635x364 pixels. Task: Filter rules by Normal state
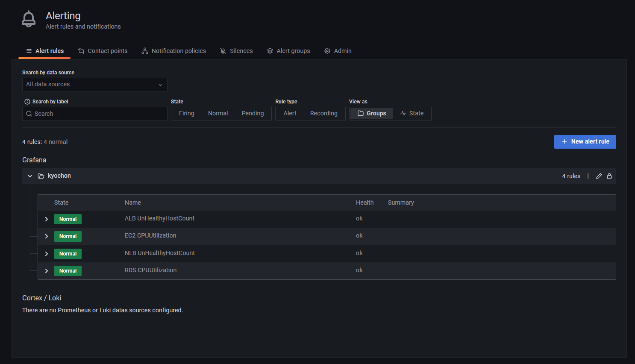[218, 114]
